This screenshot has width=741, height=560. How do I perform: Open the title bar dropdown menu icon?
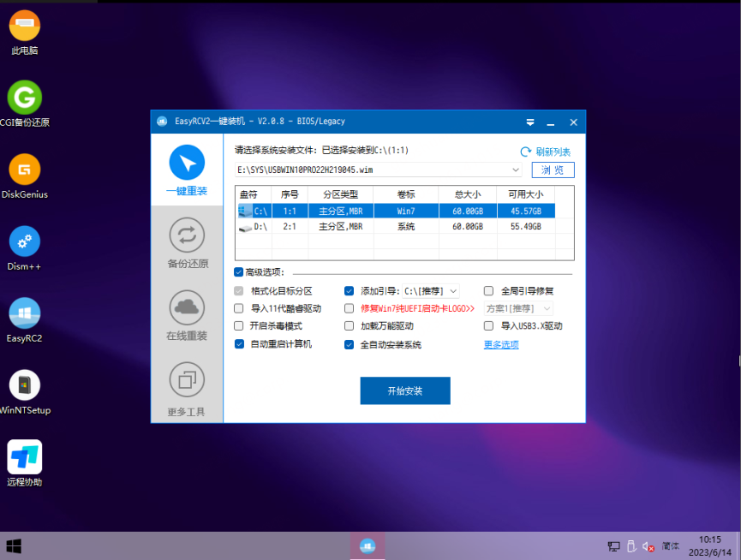click(x=530, y=122)
